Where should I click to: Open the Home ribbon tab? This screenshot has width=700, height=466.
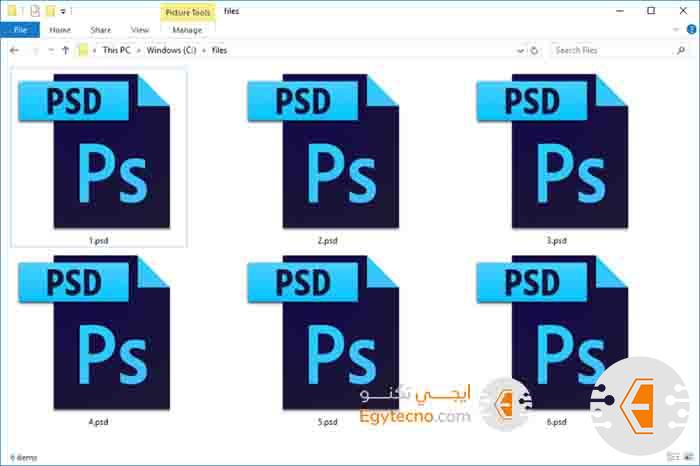[x=60, y=30]
